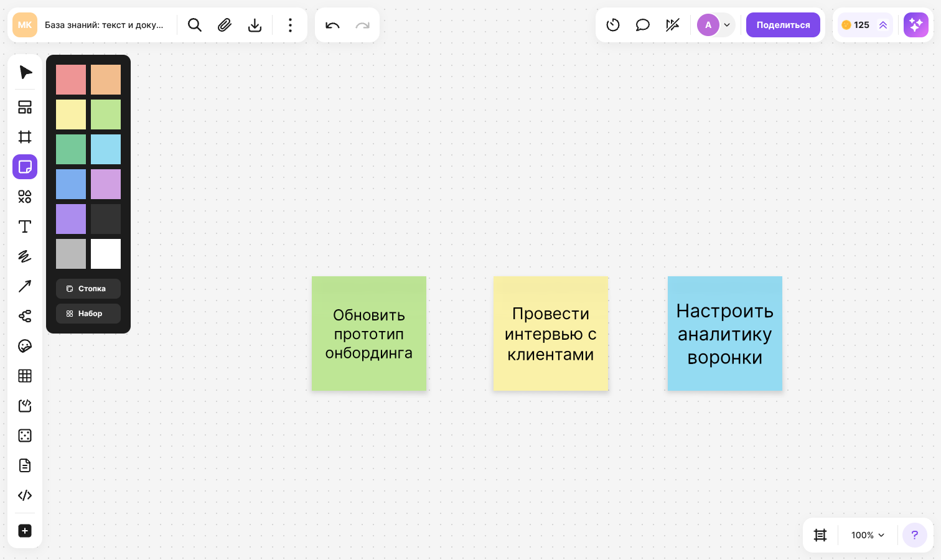Viewport: 941px width, 560px height.
Task: Open the dice widget tool
Action: pyautogui.click(x=25, y=436)
